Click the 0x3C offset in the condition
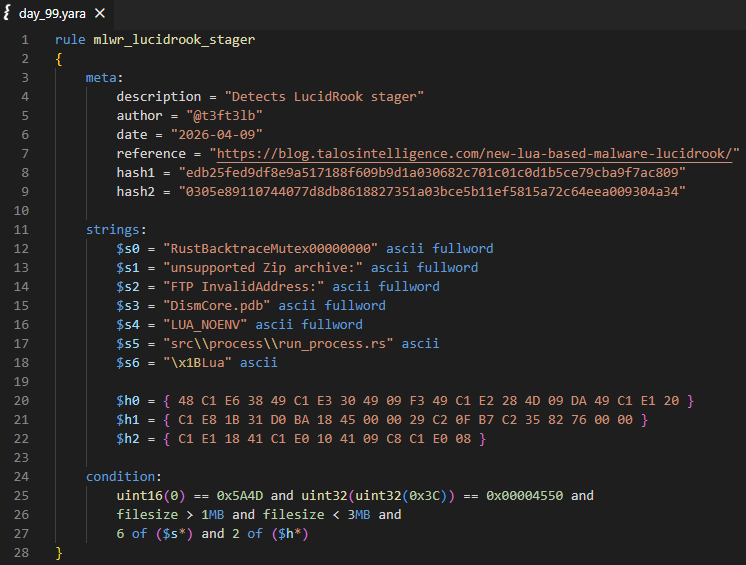 pos(424,496)
